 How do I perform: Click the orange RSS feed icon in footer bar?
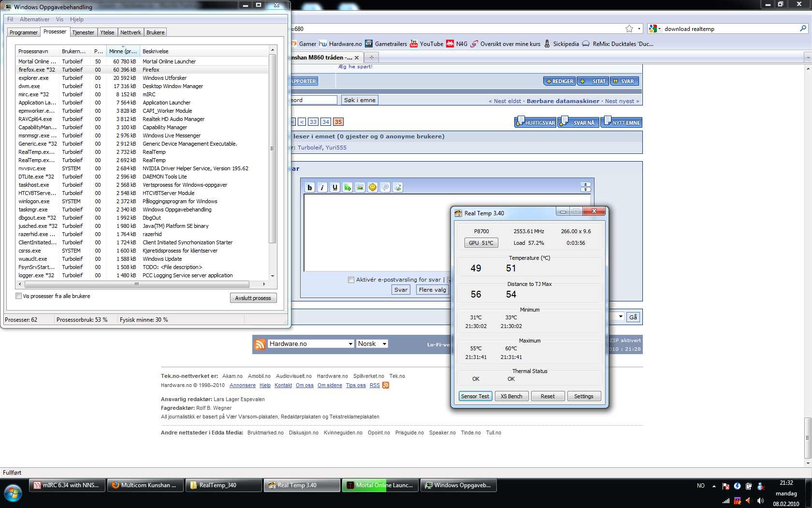[x=260, y=344]
